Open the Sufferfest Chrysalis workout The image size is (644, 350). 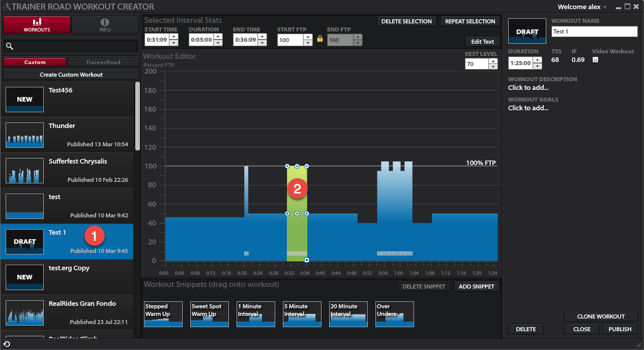coord(67,170)
